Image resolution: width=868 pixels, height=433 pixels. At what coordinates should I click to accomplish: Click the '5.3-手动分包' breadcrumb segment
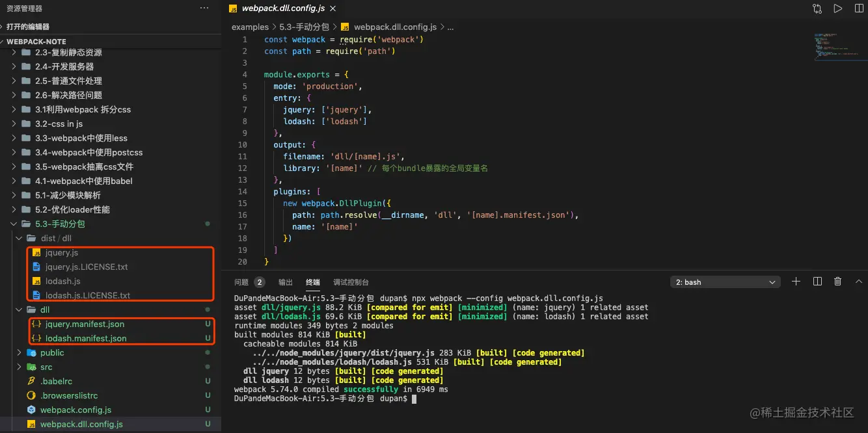pyautogui.click(x=305, y=27)
